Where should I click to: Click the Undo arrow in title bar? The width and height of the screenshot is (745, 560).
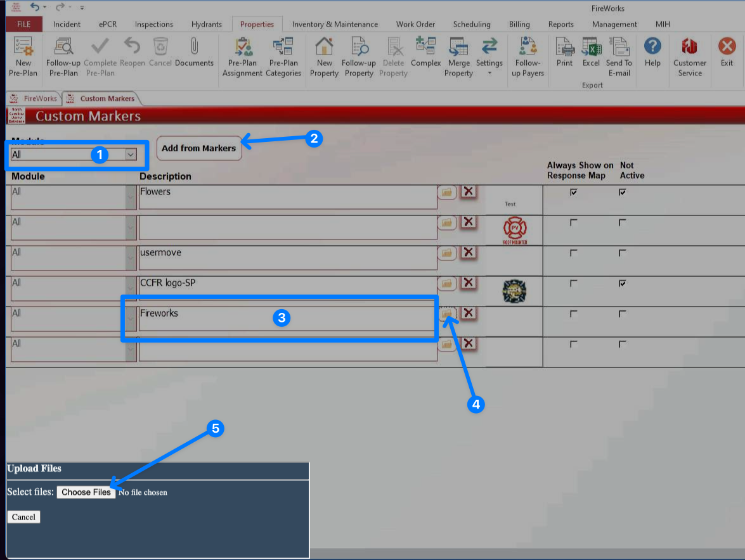(x=35, y=6)
